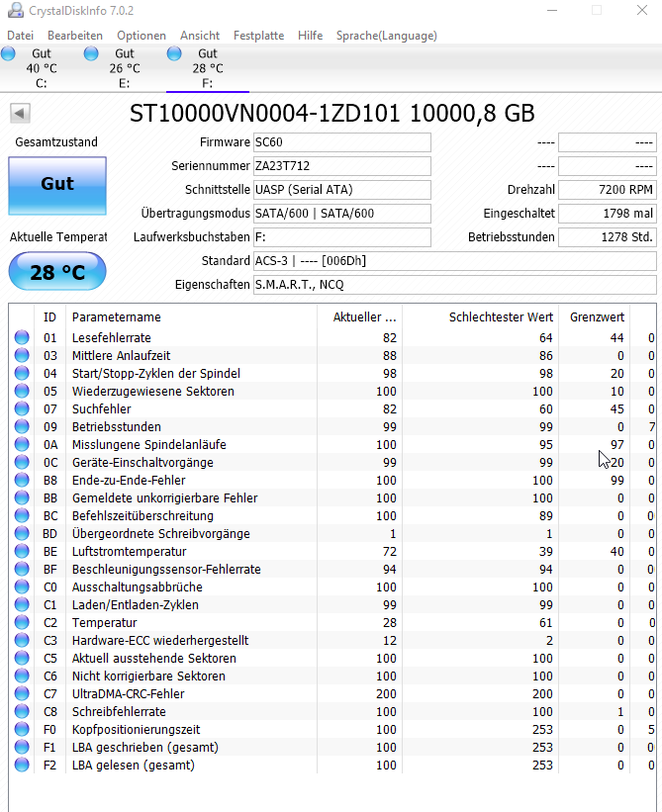Click the status dot for Ende-zu-Ende-Fehler
662x812 pixels.
pyautogui.click(x=22, y=480)
